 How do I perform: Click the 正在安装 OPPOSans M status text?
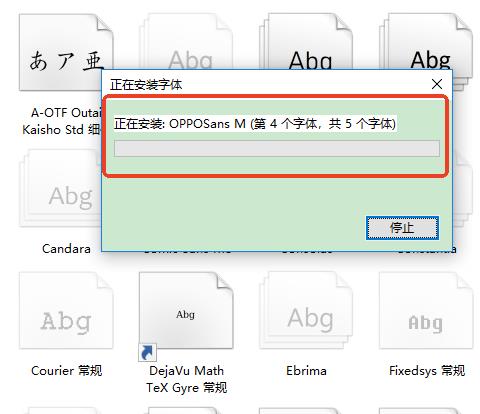(x=255, y=124)
